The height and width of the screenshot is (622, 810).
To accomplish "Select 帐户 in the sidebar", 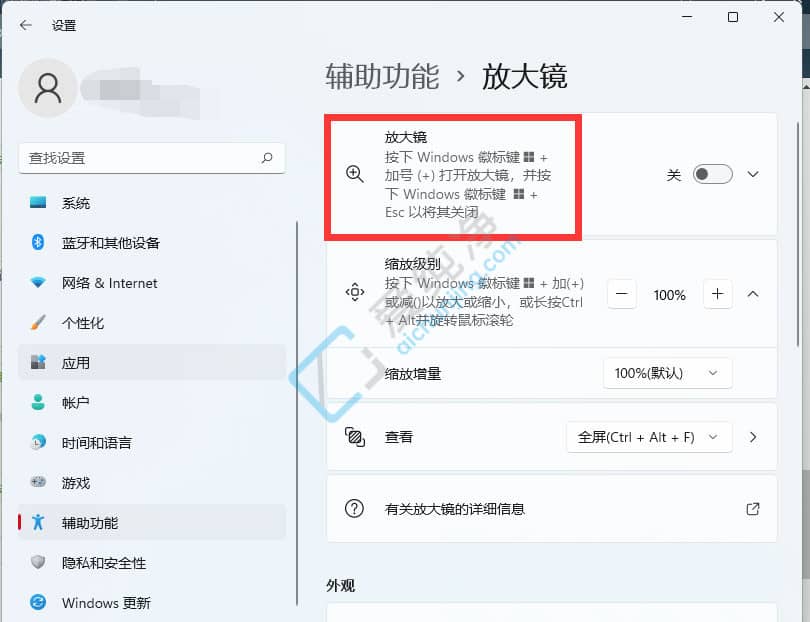I will point(152,402).
